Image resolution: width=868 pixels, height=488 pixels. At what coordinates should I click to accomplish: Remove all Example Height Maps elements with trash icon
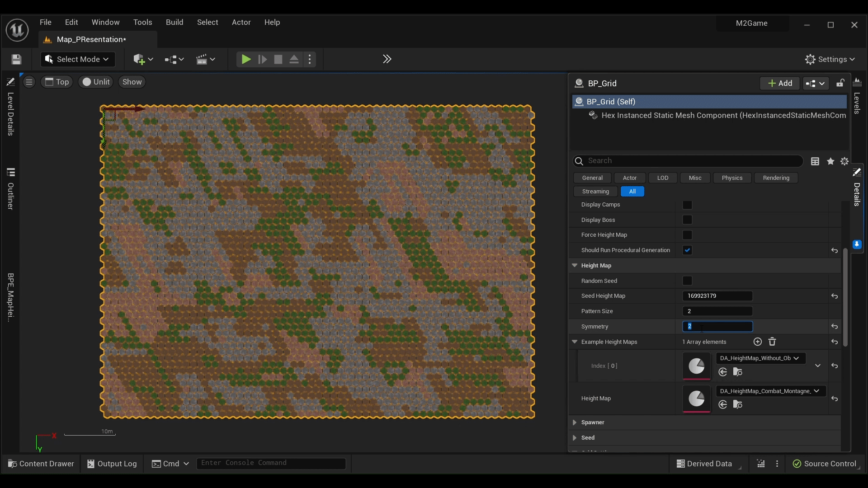pos(772,342)
